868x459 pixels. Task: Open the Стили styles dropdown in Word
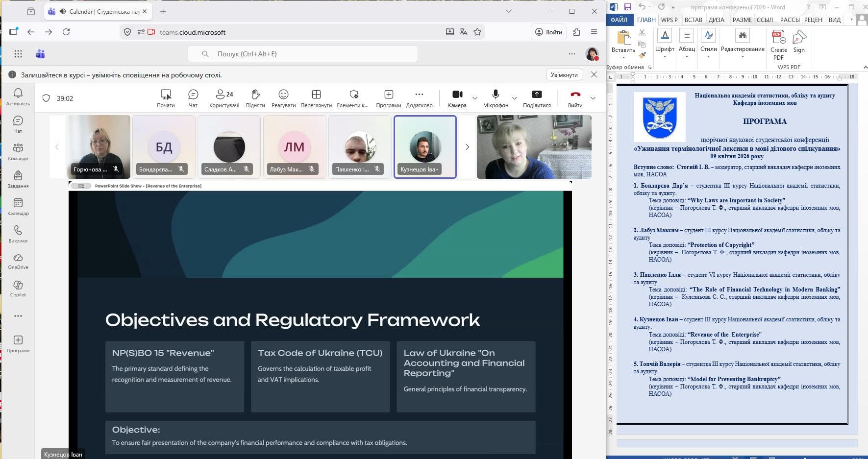point(708,44)
